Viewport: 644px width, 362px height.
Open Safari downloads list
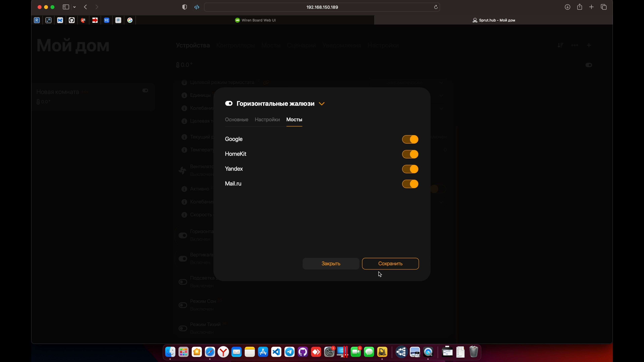568,7
